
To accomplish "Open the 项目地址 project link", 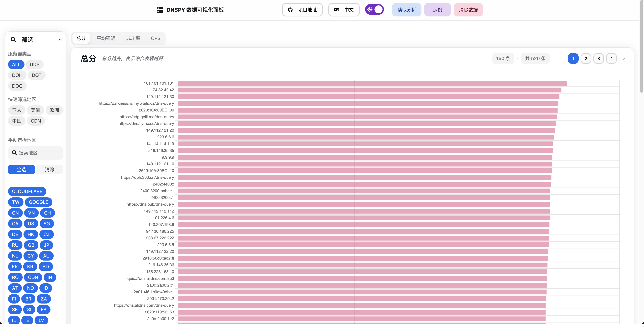I will coord(302,10).
